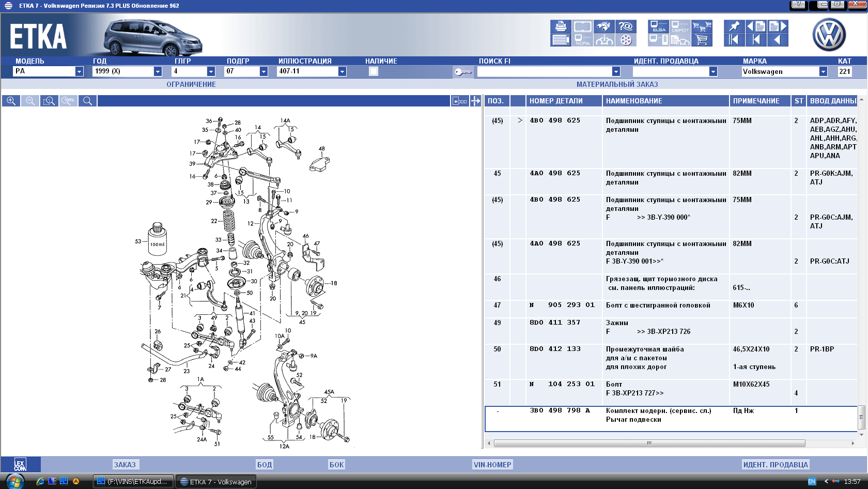The image size is (868, 489).
Task: Click the LEX CON icon at bottom left
Action: pos(20,464)
